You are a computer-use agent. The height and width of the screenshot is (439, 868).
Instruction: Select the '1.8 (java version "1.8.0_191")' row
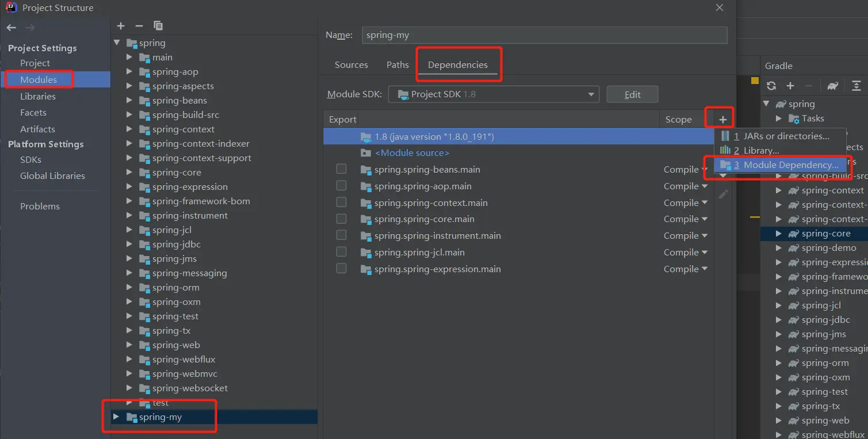(x=518, y=136)
